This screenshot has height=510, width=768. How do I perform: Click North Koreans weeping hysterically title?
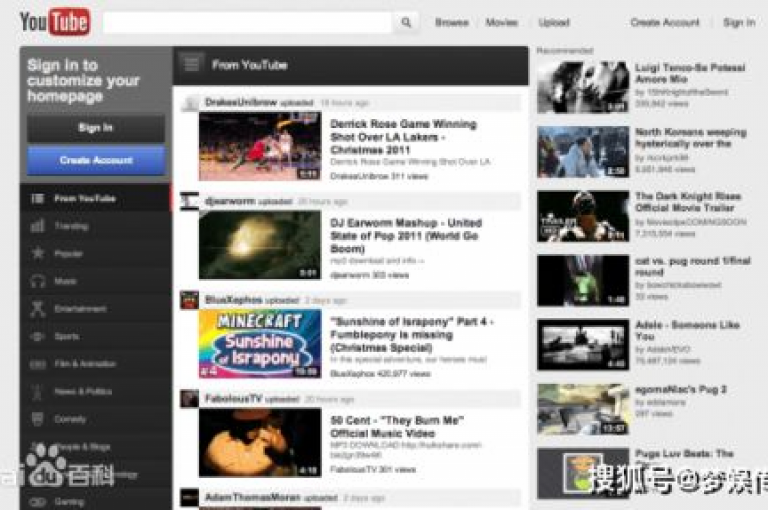click(691, 138)
